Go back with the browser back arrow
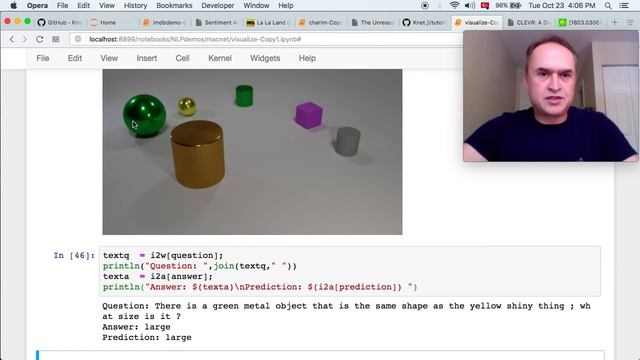Viewport: 640px width, 360px height. click(12, 39)
